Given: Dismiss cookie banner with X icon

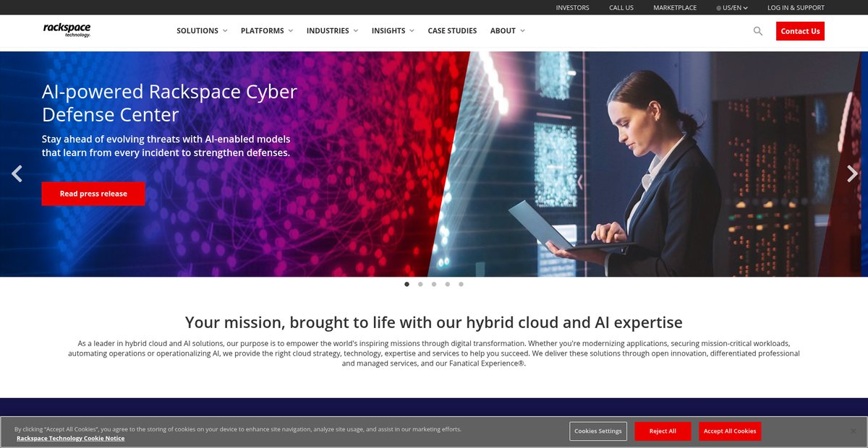Looking at the screenshot, I should (x=853, y=431).
